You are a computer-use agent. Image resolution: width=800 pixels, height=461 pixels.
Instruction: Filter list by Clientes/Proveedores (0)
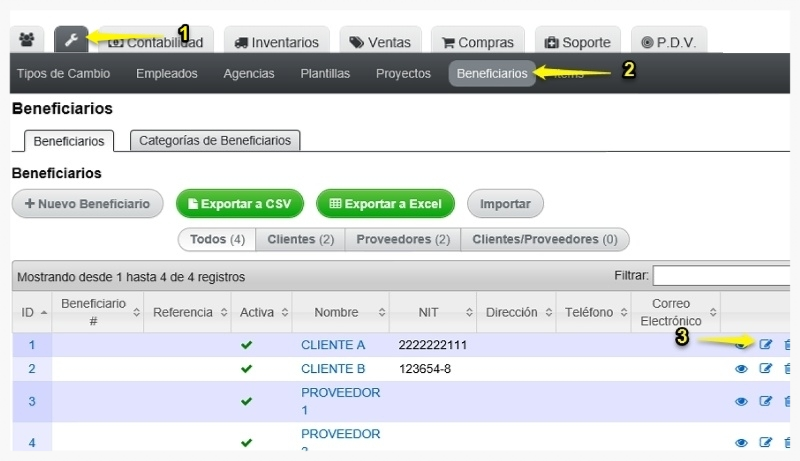[544, 239]
